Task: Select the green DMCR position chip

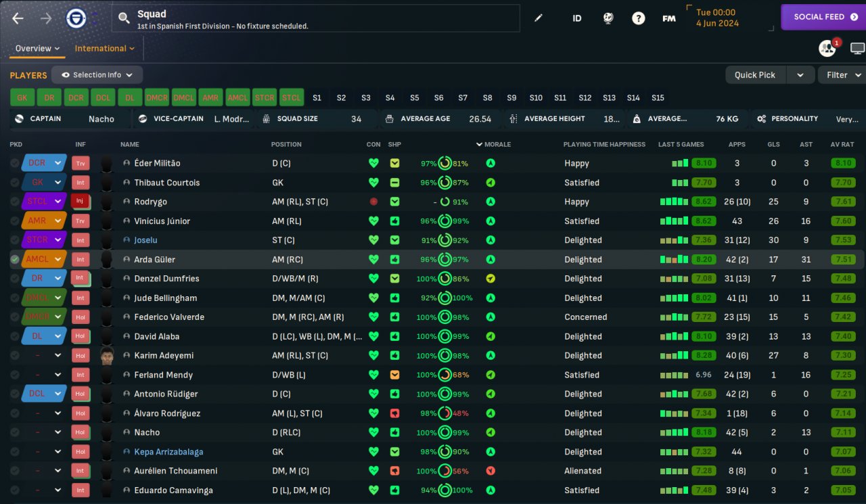Action: pyautogui.click(x=156, y=98)
